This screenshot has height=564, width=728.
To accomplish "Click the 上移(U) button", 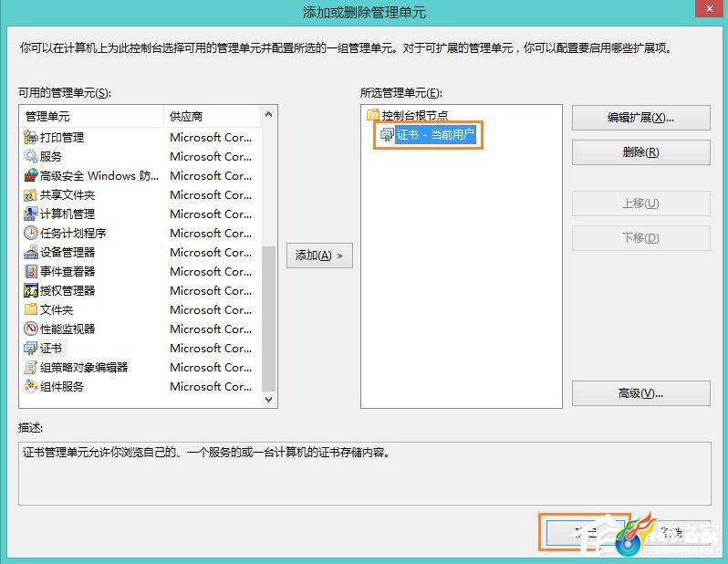I will 640,204.
